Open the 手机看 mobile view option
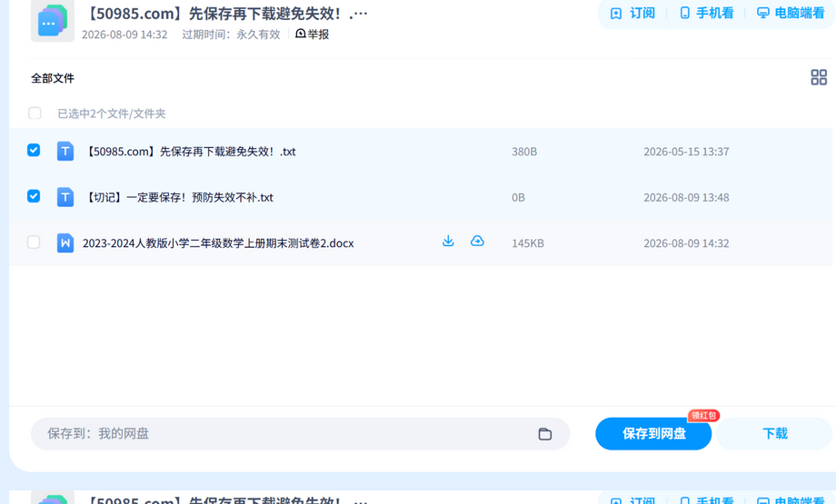This screenshot has height=504, width=836. point(707,14)
